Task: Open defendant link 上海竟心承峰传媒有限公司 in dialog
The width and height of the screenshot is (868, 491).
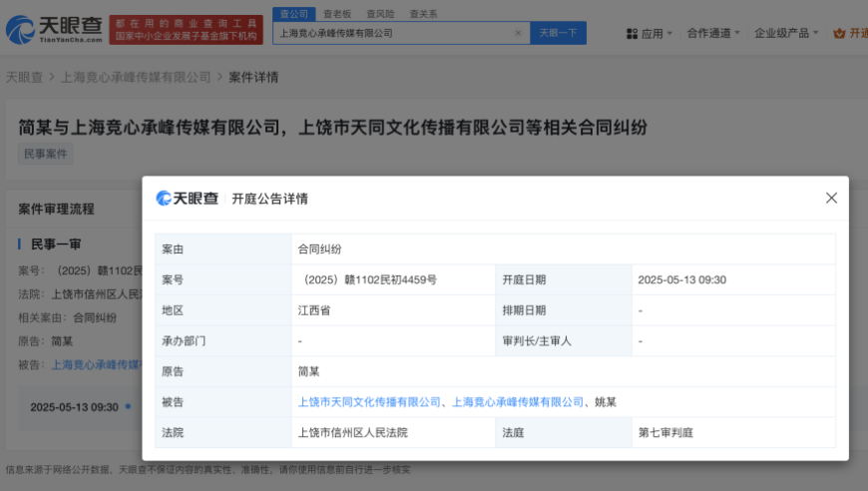Action: (x=518, y=402)
